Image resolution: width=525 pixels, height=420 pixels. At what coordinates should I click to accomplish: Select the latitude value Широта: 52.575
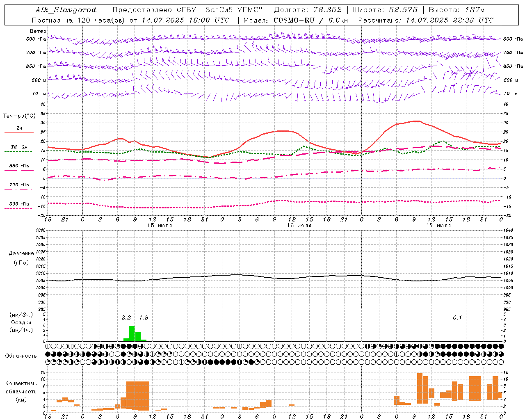(x=385, y=10)
